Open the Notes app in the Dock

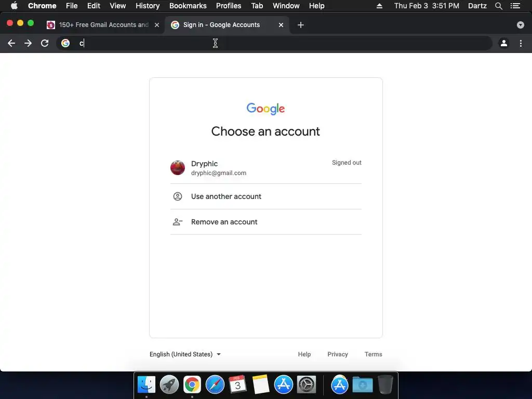pos(261,385)
